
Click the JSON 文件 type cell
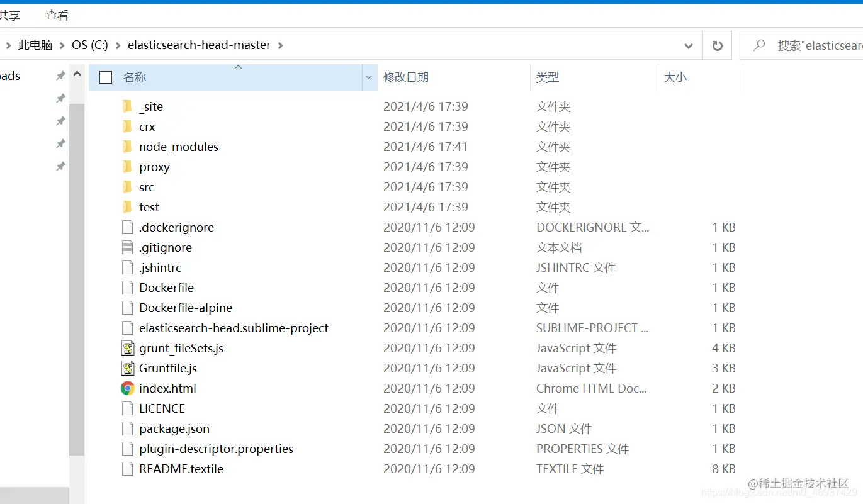(564, 428)
